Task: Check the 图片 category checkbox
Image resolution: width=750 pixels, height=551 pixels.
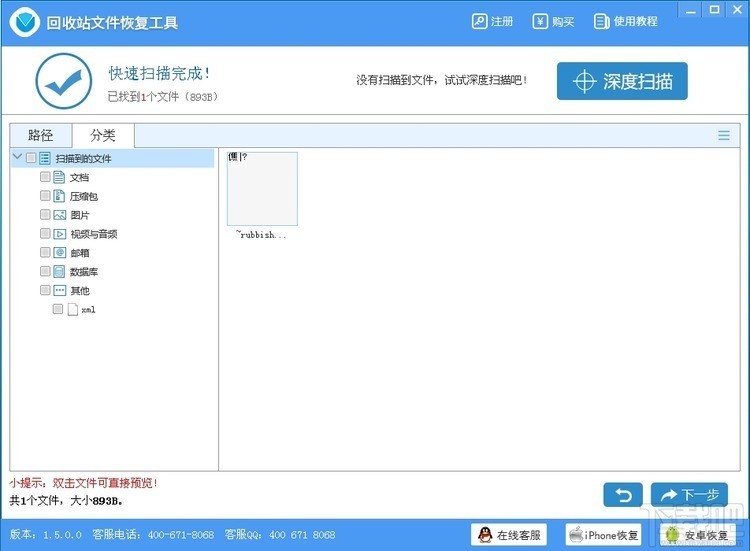Action: 45,214
